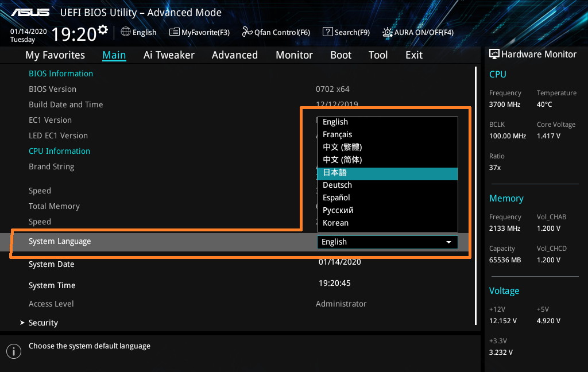Select the System Date row label

(51, 265)
